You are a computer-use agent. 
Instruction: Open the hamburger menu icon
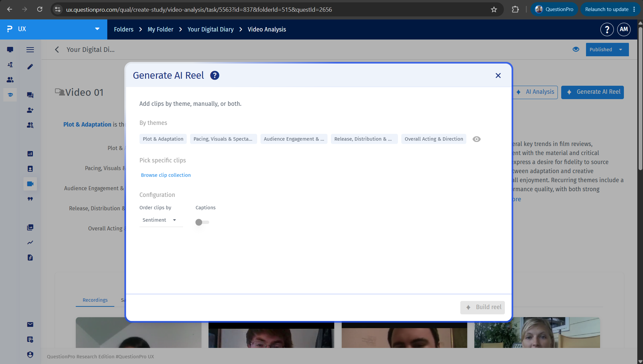click(30, 50)
